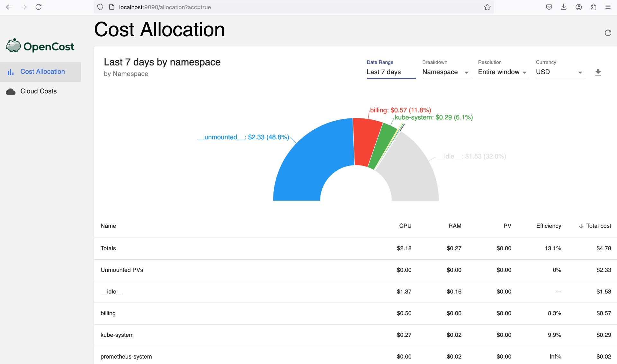Click the OpenCost logo

click(40, 46)
